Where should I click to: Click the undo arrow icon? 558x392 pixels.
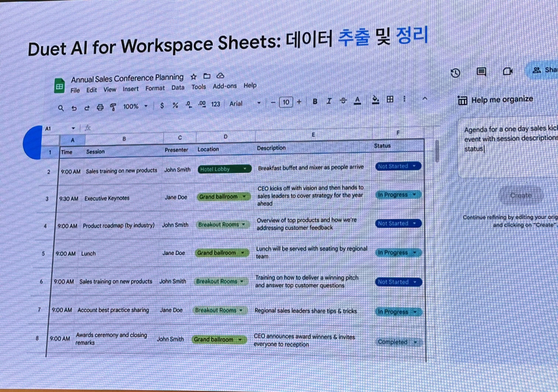coord(74,108)
